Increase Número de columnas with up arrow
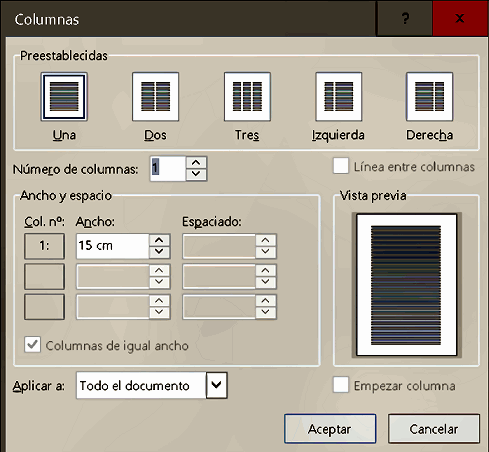This screenshot has width=489, height=452. (196, 163)
